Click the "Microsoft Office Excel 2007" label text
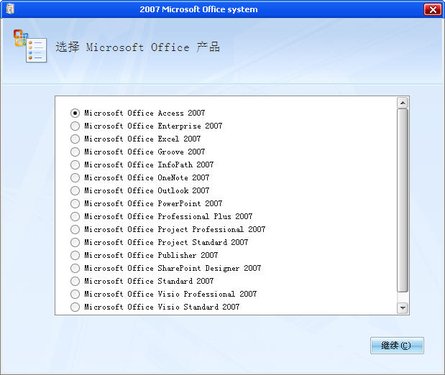445x375 pixels. (x=142, y=139)
